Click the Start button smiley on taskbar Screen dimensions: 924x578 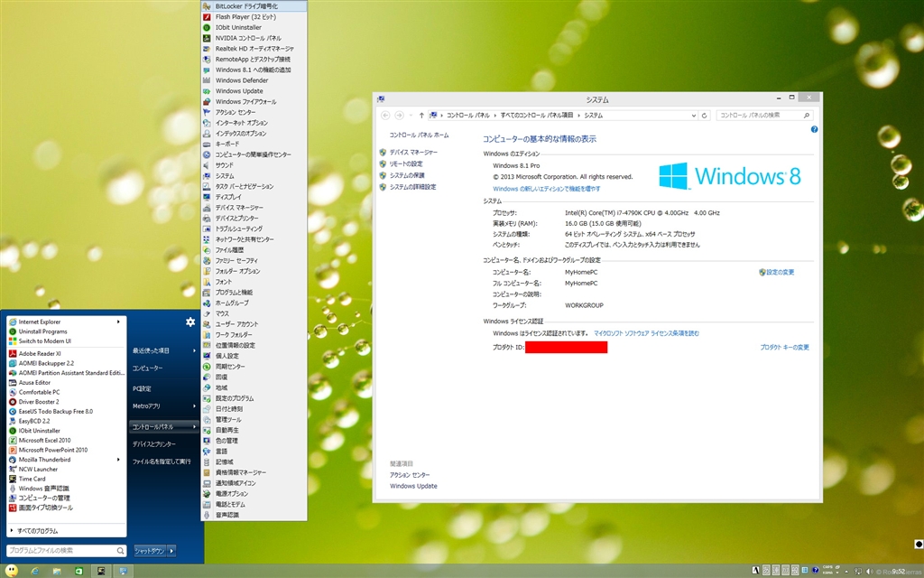pos(11,571)
